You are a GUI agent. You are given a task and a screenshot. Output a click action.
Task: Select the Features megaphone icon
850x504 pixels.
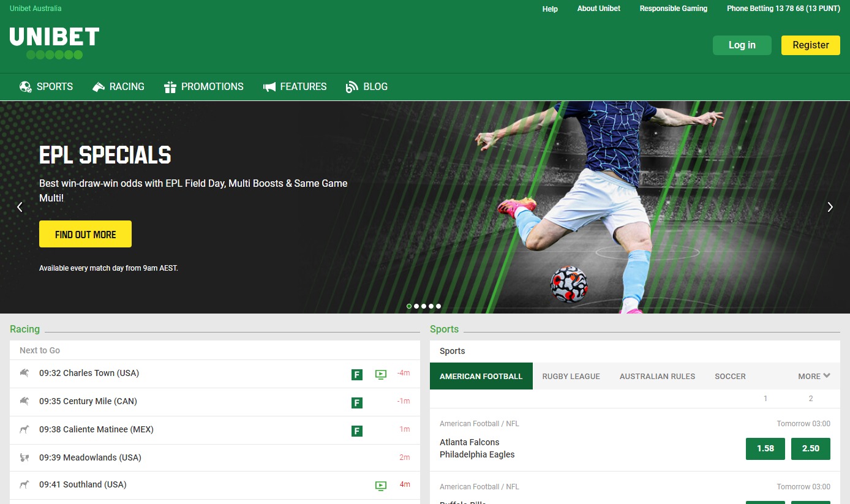pyautogui.click(x=269, y=86)
